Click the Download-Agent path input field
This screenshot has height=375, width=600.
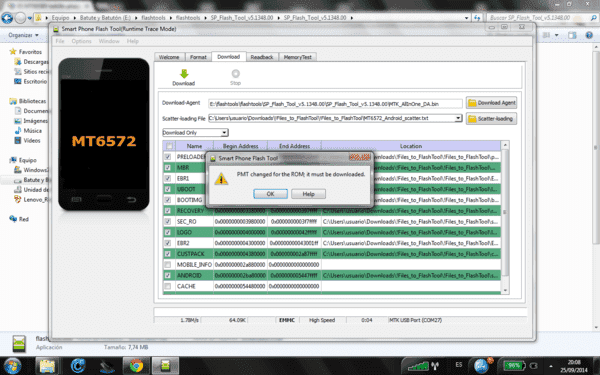tap(336, 104)
